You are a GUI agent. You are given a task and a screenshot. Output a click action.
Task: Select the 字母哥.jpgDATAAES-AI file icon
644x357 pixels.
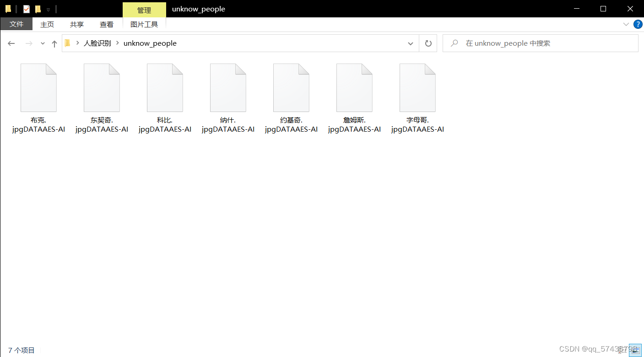(417, 88)
